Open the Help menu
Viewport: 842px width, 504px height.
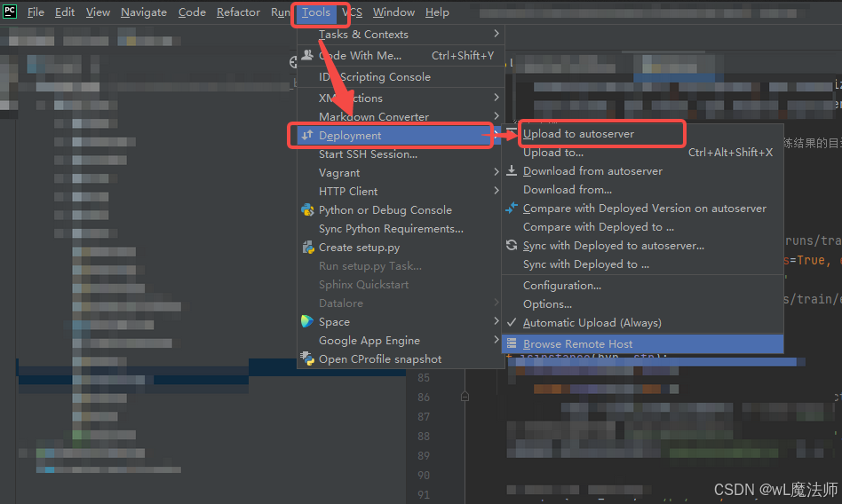(x=437, y=12)
